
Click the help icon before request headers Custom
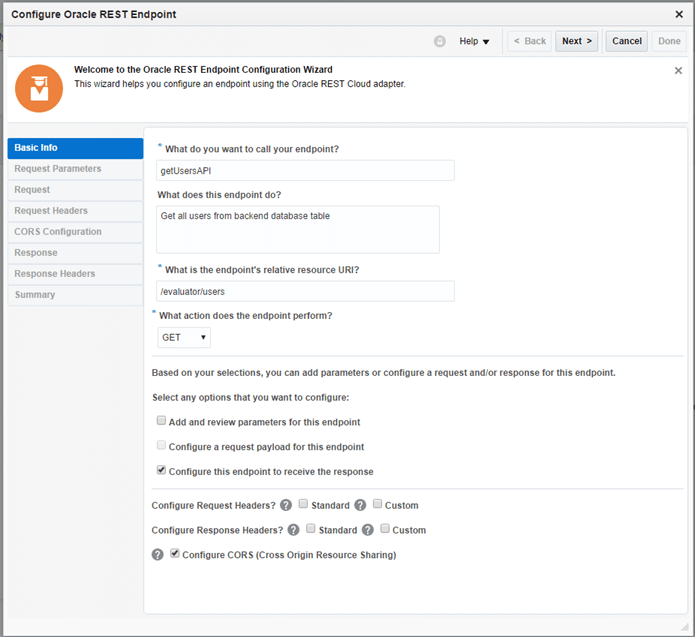(x=360, y=505)
